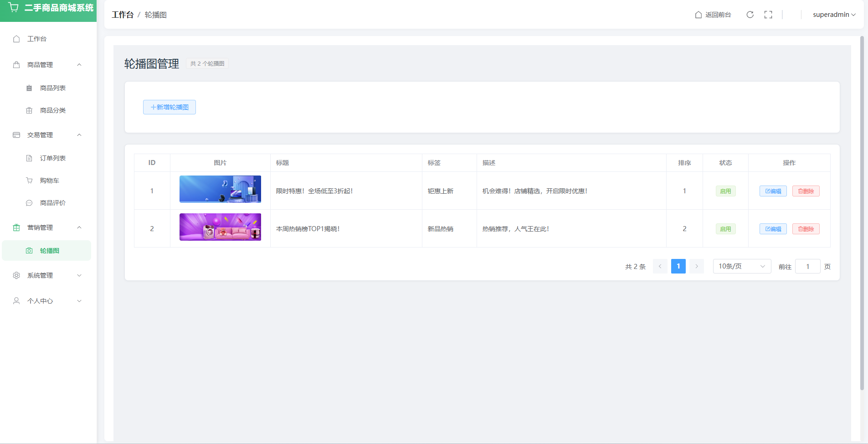Click 新增轮播图 button
This screenshot has height=444, width=868.
[x=169, y=107]
